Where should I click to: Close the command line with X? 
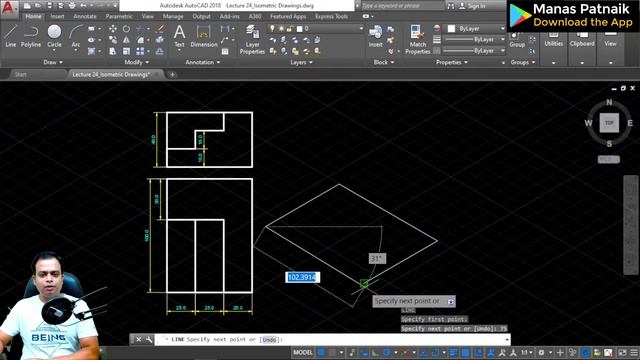click(138, 340)
